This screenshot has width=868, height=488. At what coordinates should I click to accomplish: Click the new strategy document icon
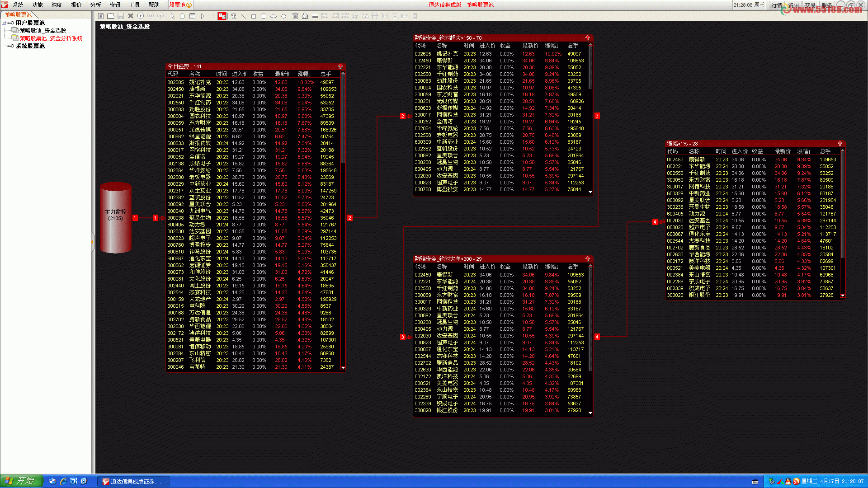point(101,16)
